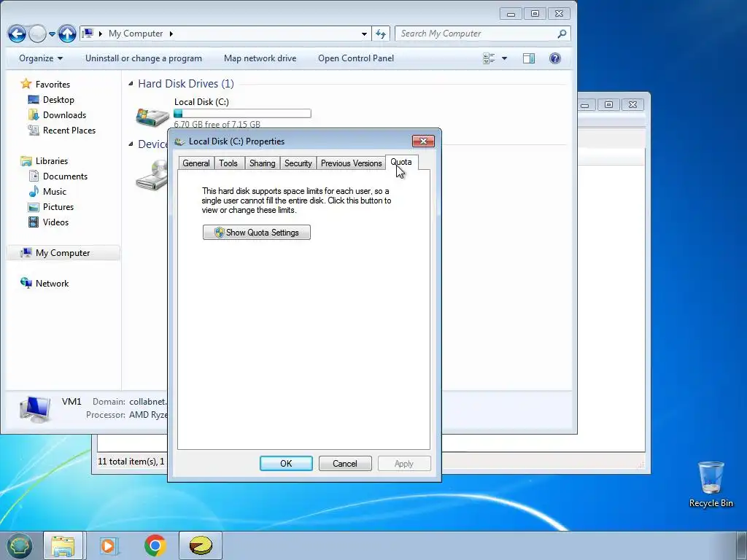Launch Google Chrome from taskbar
747x560 pixels.
[155, 545]
